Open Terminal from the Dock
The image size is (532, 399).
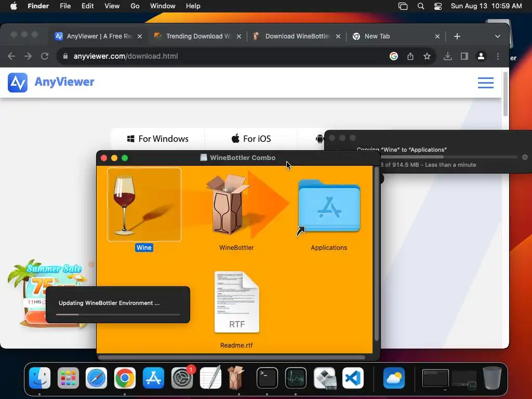(x=268, y=378)
